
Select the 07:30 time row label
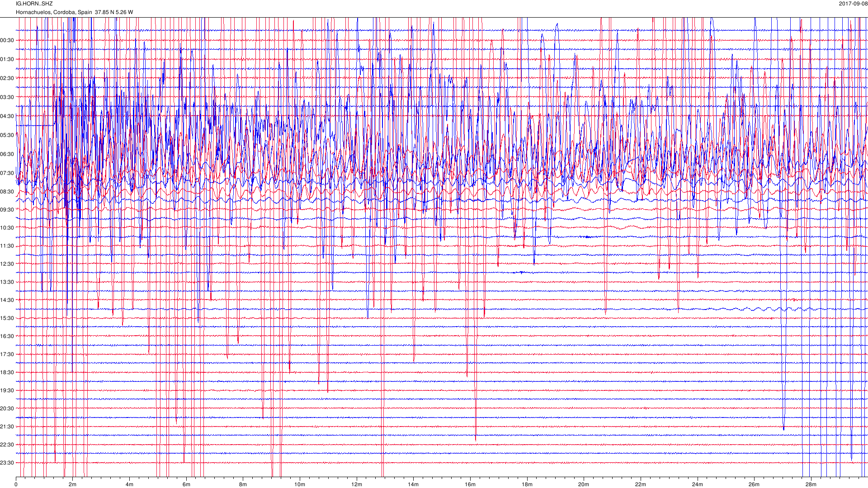pos(7,173)
